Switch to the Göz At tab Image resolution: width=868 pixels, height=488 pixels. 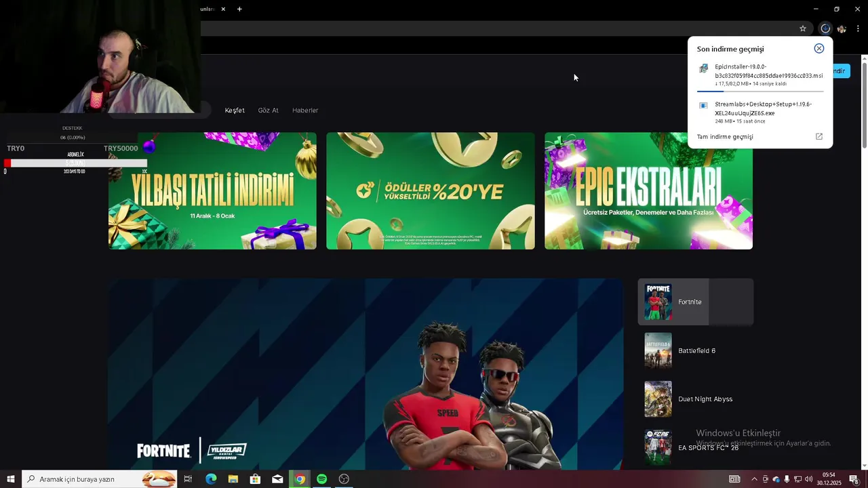(x=269, y=110)
